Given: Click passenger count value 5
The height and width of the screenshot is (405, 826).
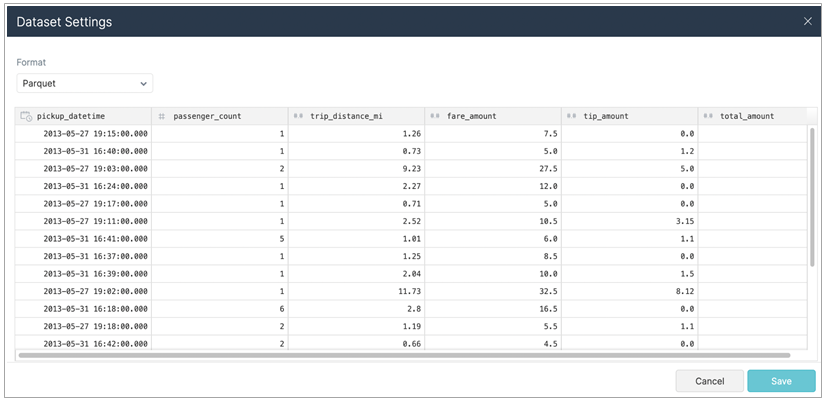Looking at the screenshot, I should pos(282,239).
